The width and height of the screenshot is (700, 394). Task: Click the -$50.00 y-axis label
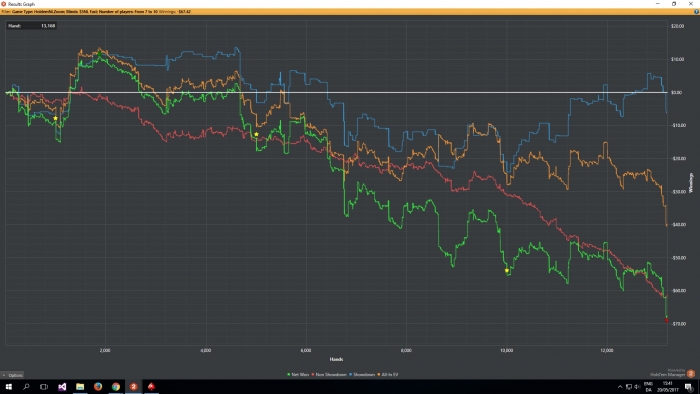click(x=678, y=258)
